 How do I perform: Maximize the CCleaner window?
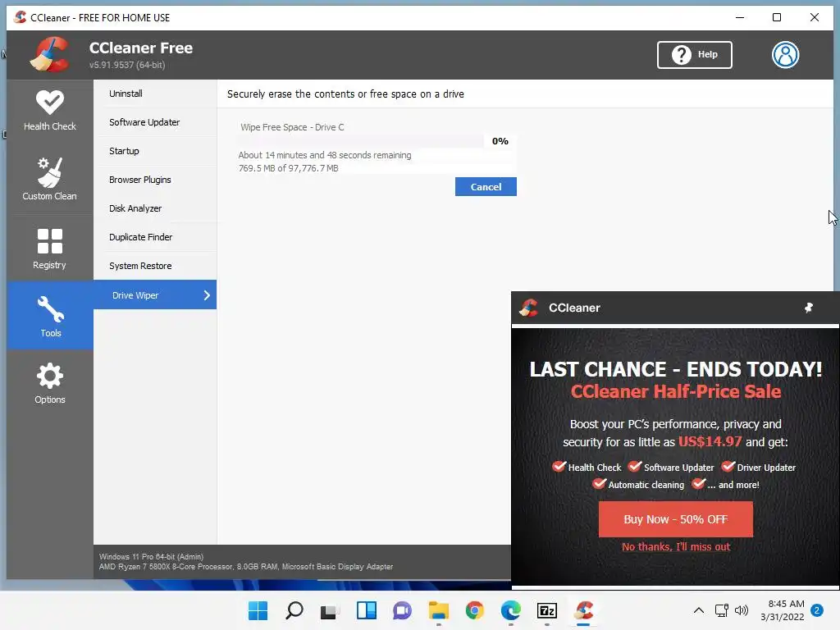pos(777,17)
